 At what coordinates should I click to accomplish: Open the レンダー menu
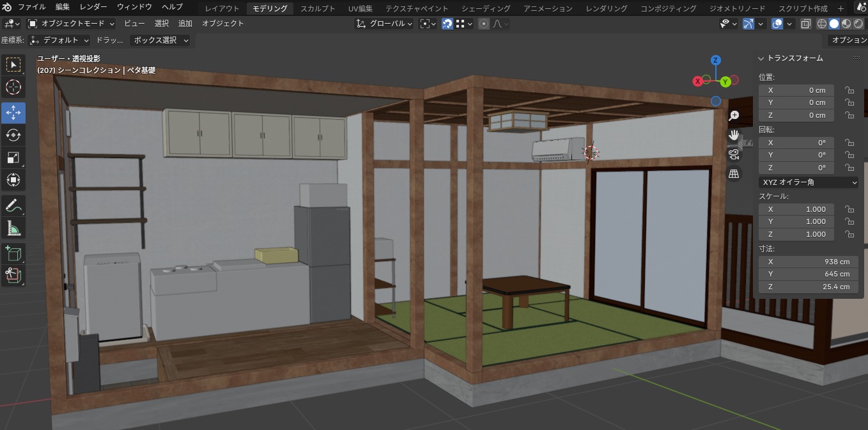coord(93,7)
